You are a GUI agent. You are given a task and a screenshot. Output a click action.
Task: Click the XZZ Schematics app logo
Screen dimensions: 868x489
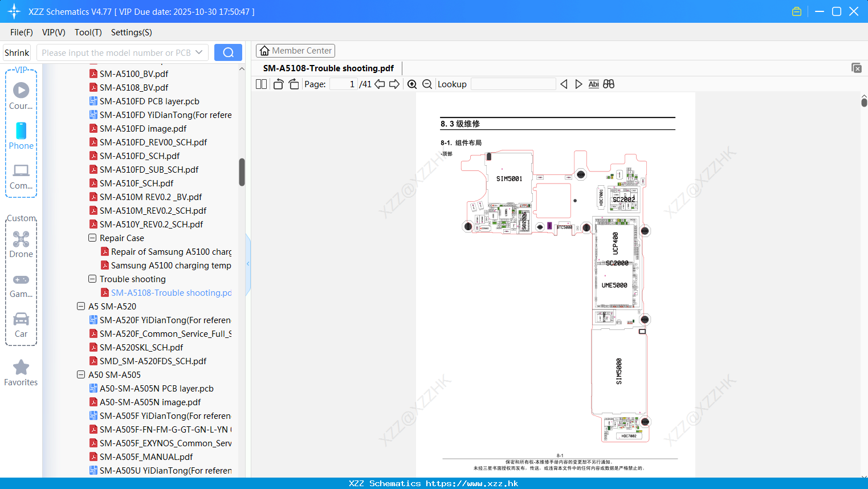coord(14,11)
